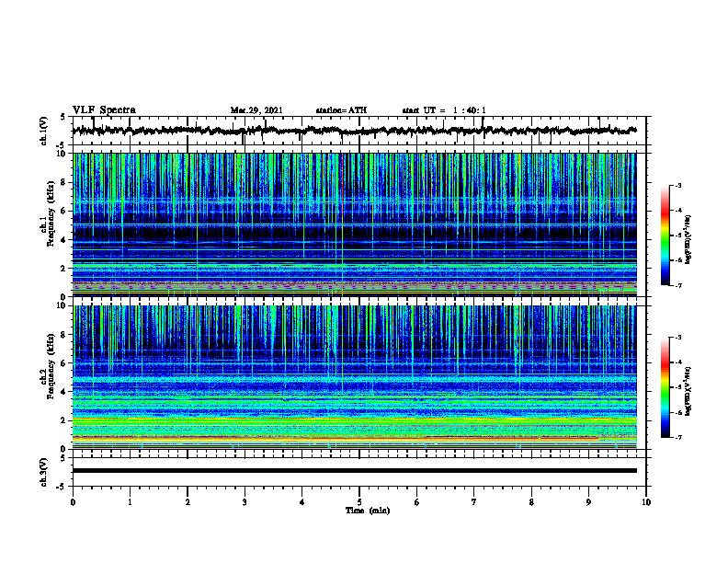This screenshot has width=728, height=563.
Task: Click the log(PSD) label beside upper colorbar
Action: point(688,240)
